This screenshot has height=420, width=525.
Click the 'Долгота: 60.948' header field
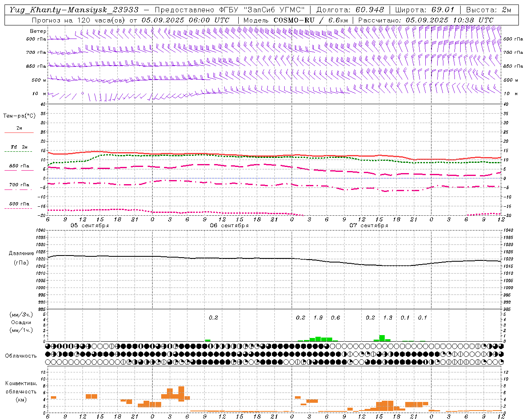coord(350,9)
